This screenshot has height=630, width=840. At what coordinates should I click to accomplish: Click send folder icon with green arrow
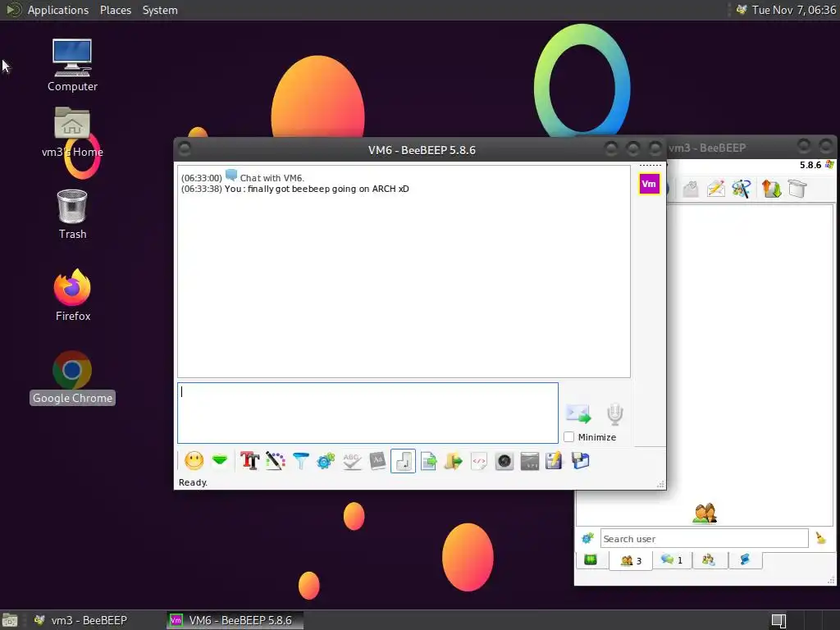coord(453,461)
